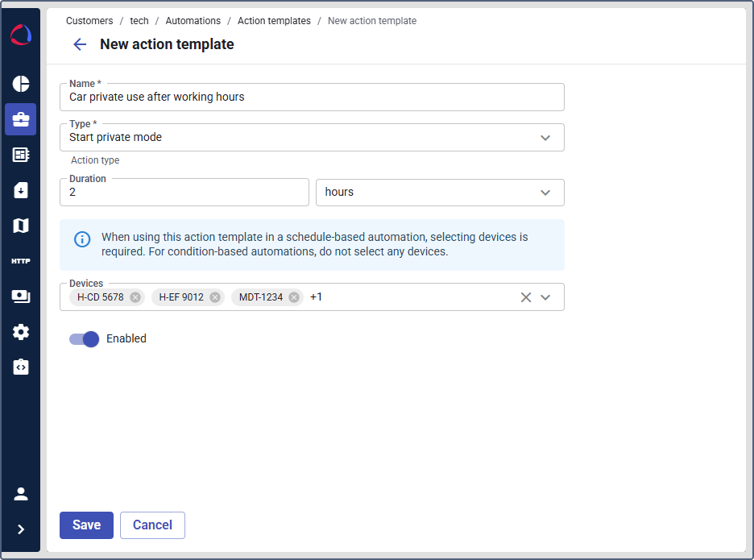754x560 pixels.
Task: Click the Duration input field
Action: pyautogui.click(x=184, y=192)
